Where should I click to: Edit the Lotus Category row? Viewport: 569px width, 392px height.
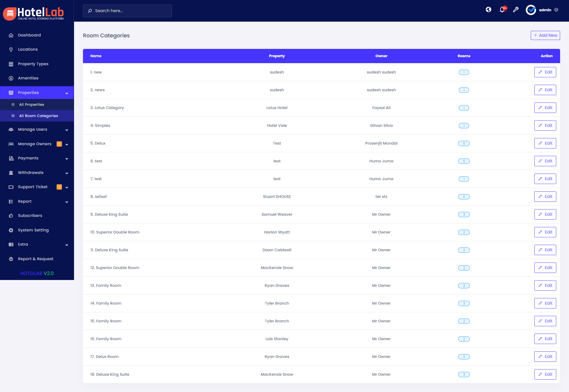coord(545,108)
